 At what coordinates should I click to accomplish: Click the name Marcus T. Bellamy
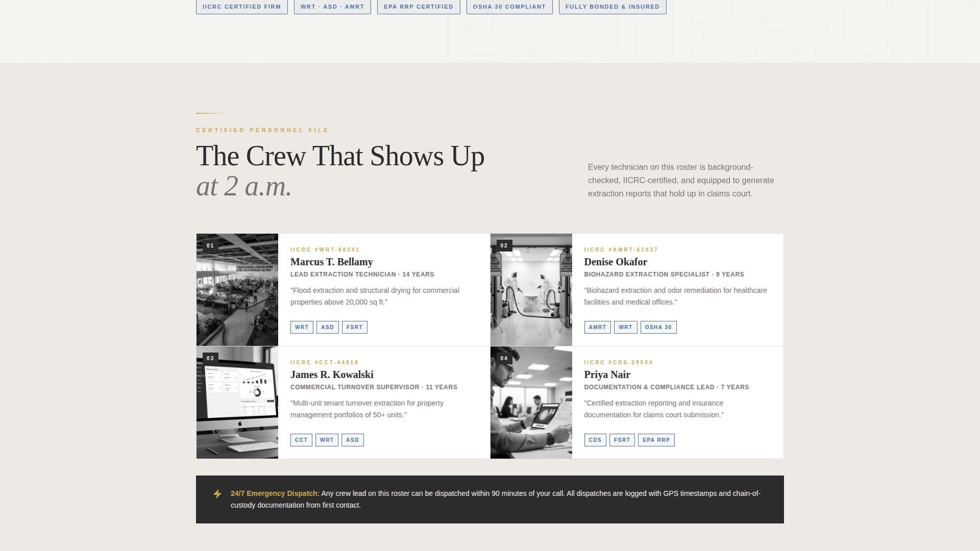tap(332, 262)
